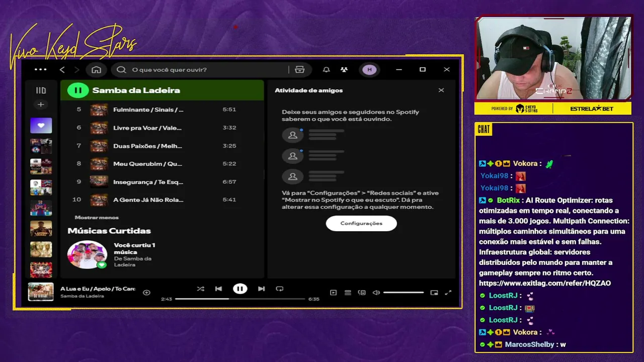Expand Your Library sidebar

(41, 90)
